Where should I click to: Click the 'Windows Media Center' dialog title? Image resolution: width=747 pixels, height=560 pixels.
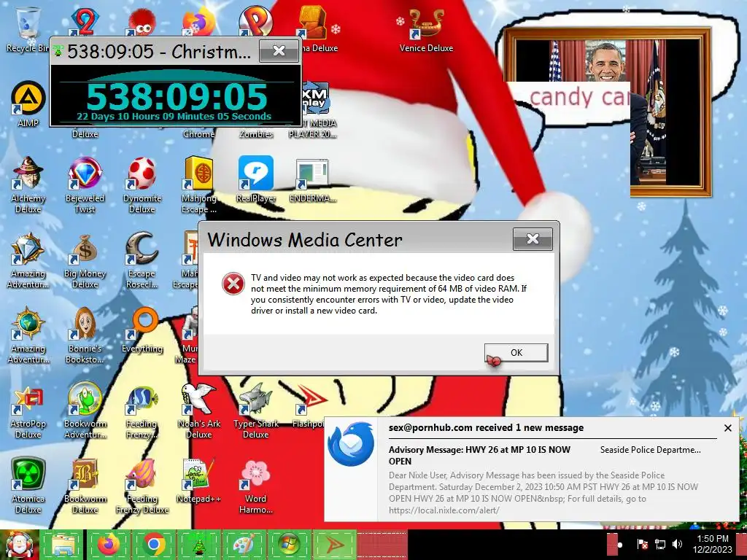305,239
